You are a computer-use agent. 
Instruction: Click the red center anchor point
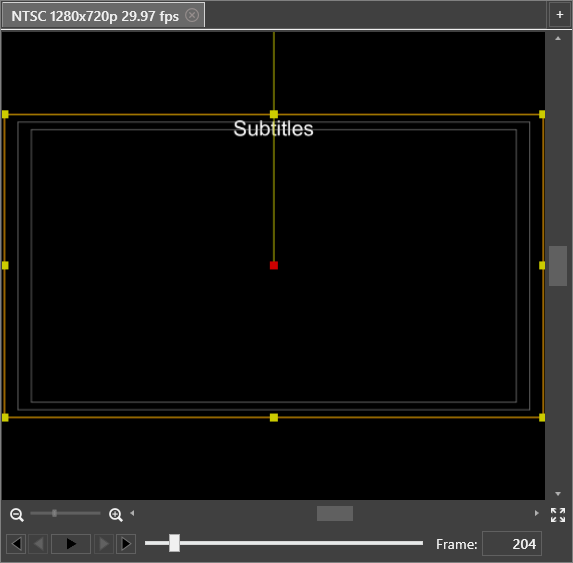tap(274, 265)
